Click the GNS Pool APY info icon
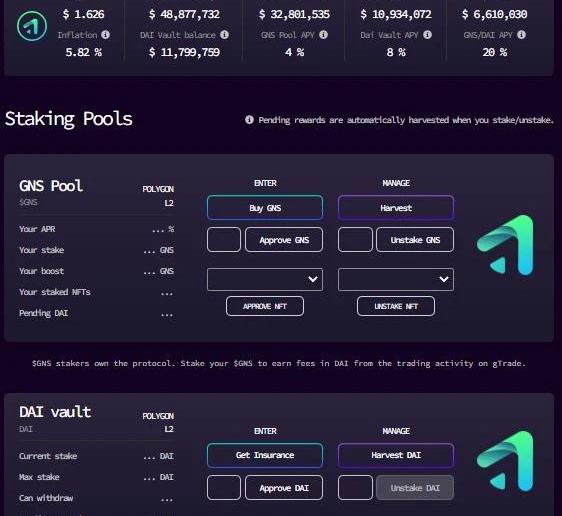This screenshot has width=562, height=516. 323,35
